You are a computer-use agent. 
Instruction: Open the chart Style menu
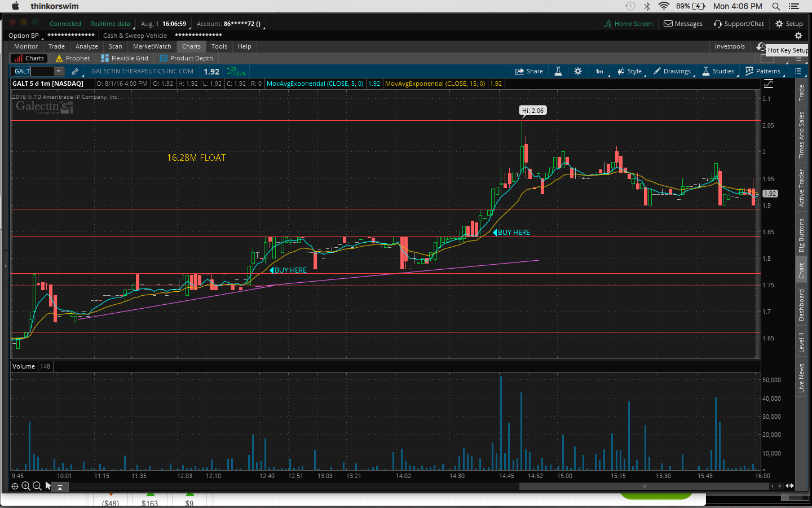[630, 71]
